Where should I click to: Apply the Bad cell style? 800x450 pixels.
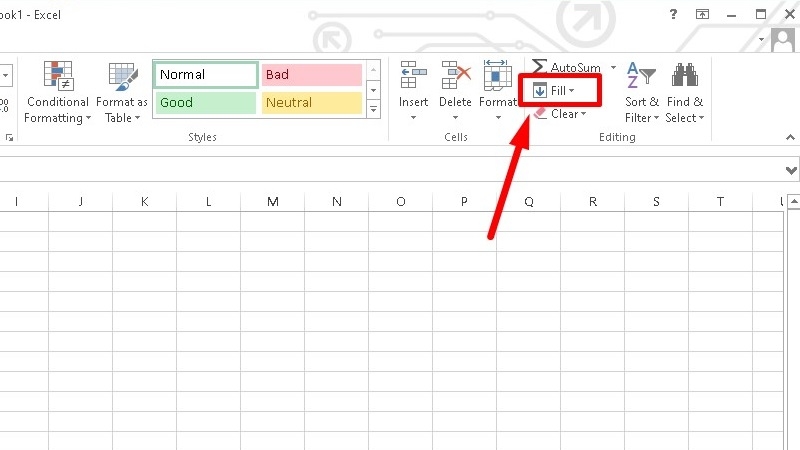pos(311,75)
